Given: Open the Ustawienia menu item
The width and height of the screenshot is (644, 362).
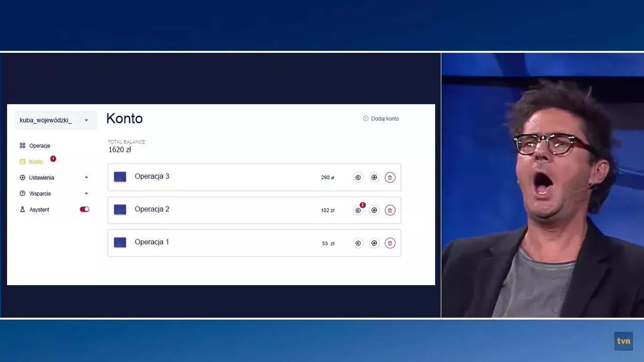Looking at the screenshot, I should pyautogui.click(x=41, y=178).
